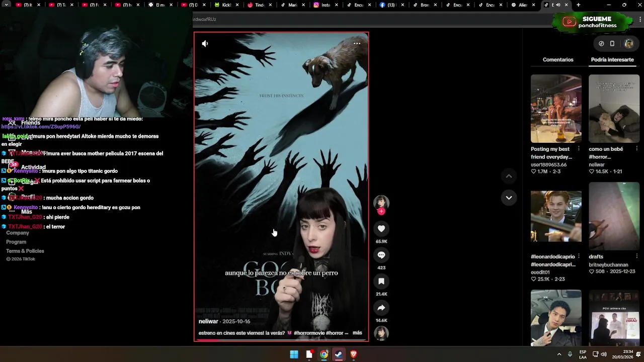Like the video with the heart icon
The height and width of the screenshot is (362, 644).
click(381, 229)
